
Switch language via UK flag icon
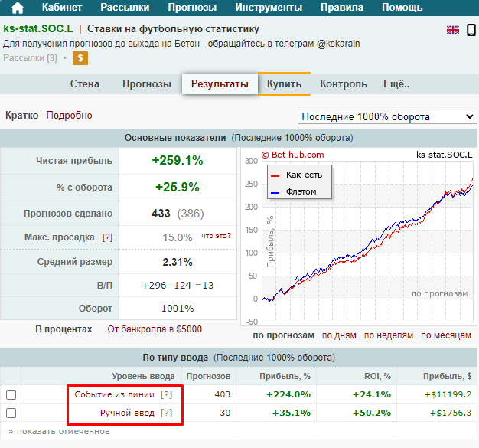click(x=453, y=30)
